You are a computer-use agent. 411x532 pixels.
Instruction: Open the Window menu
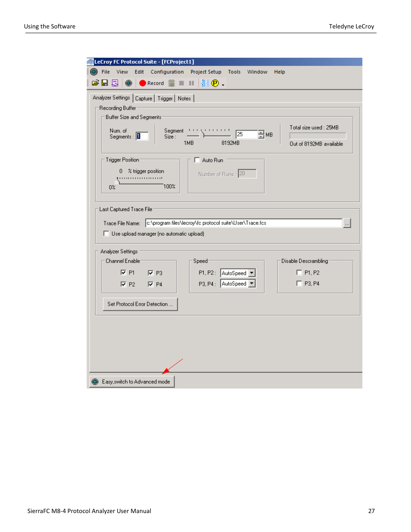pos(257,72)
